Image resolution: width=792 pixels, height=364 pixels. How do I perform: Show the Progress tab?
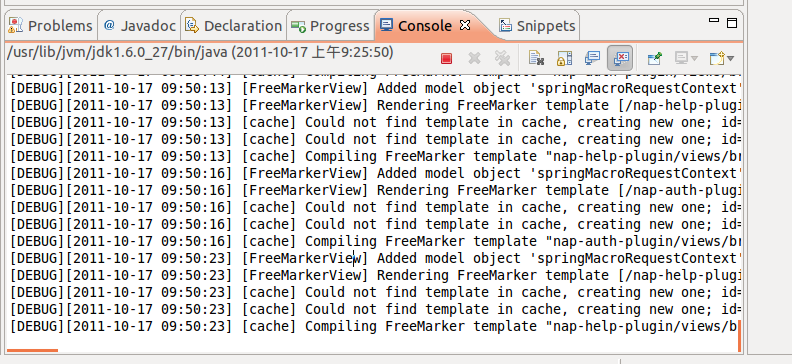point(330,26)
